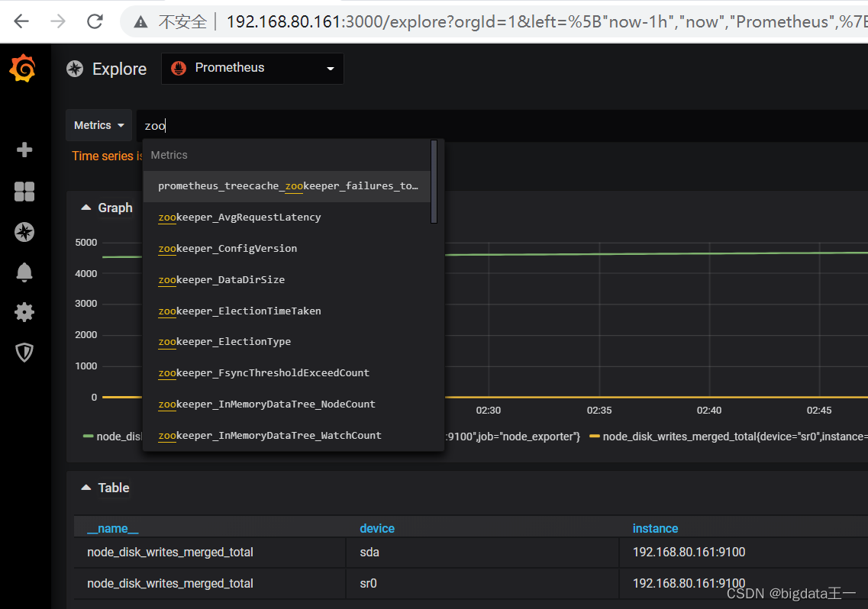Select zookeeper_InMemoryDataTree_NodeCount suggestion
The height and width of the screenshot is (609, 868).
pyautogui.click(x=288, y=404)
